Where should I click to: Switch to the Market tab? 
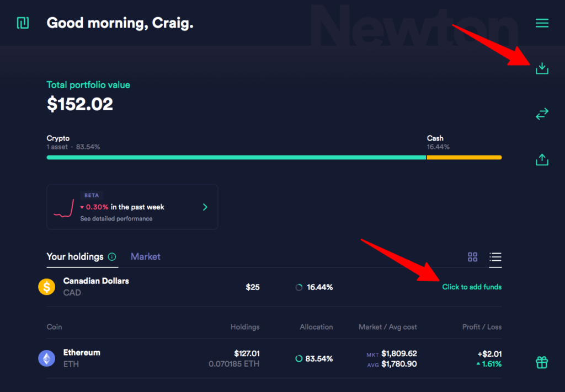145,257
